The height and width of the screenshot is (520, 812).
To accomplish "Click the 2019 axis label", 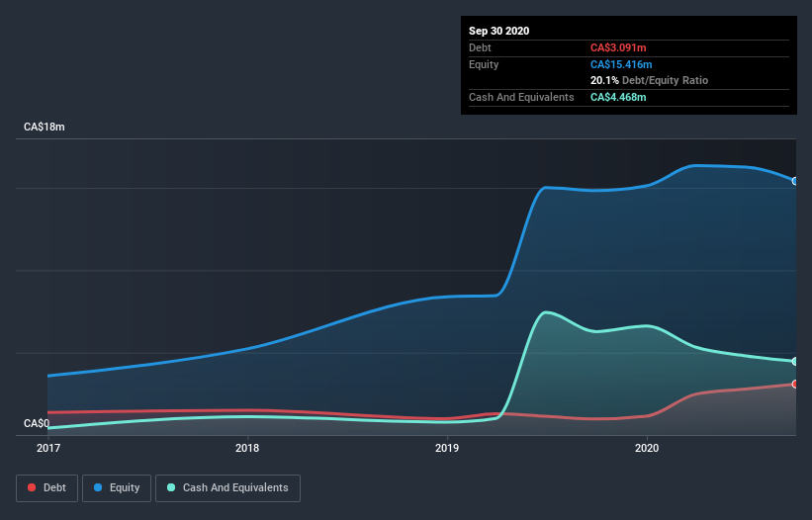I will point(447,448).
